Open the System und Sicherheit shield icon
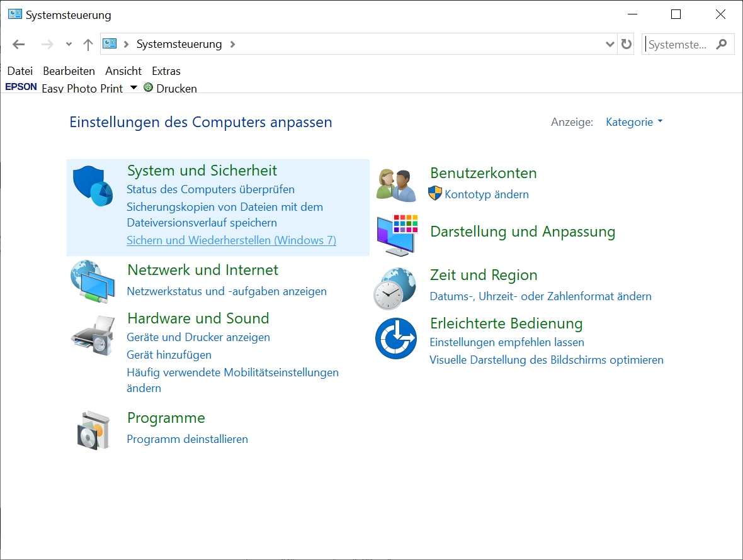 (93, 186)
